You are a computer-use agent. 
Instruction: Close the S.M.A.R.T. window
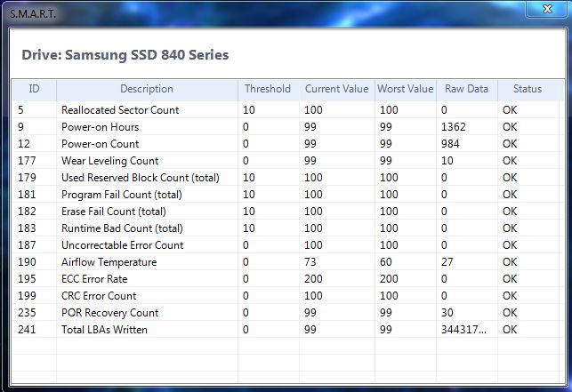coord(548,9)
